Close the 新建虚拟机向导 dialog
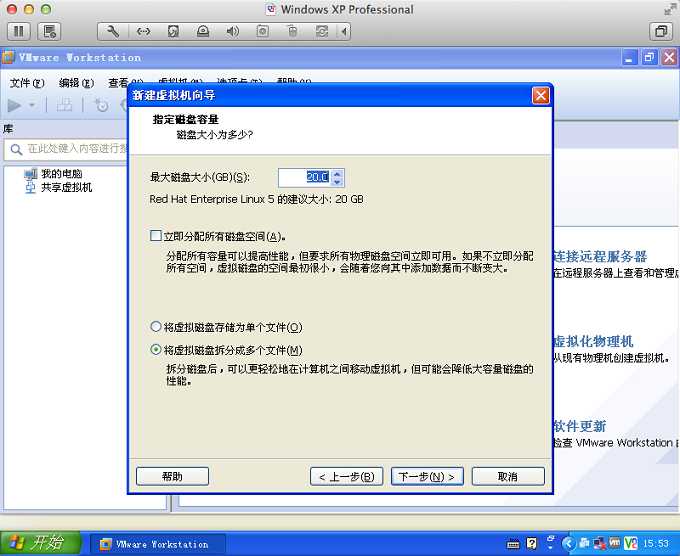Screen dimensions: 680x556 tap(540, 95)
